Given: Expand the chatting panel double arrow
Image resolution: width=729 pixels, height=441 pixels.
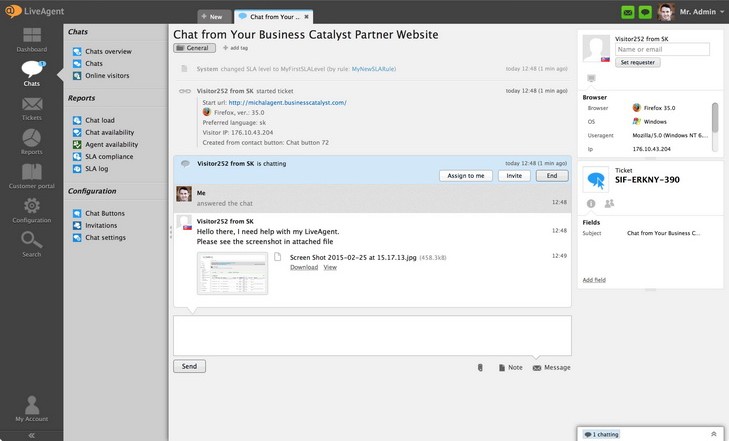Looking at the screenshot, I should click(x=714, y=434).
